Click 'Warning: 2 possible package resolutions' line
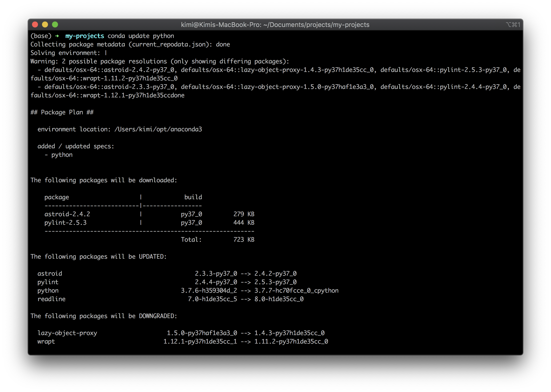 160,62
